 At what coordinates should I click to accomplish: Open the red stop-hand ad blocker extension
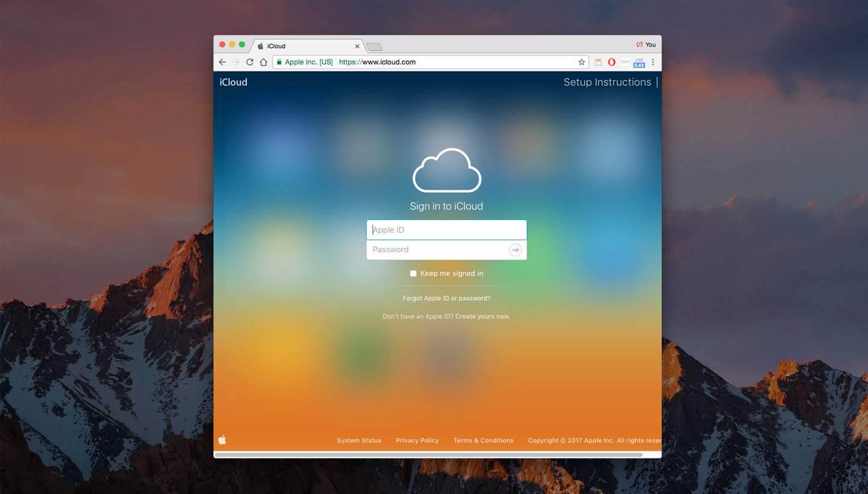612,62
